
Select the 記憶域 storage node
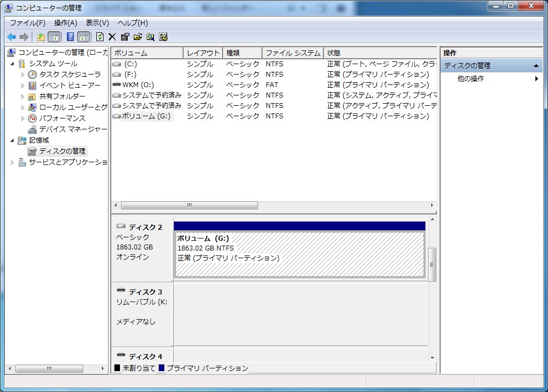click(39, 140)
